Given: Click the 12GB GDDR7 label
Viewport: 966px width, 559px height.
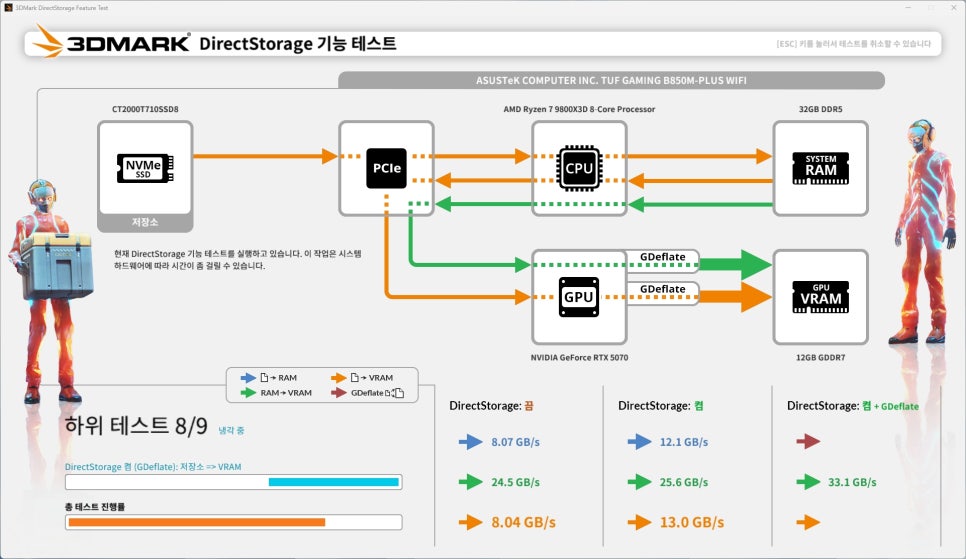Looking at the screenshot, I should click(821, 357).
